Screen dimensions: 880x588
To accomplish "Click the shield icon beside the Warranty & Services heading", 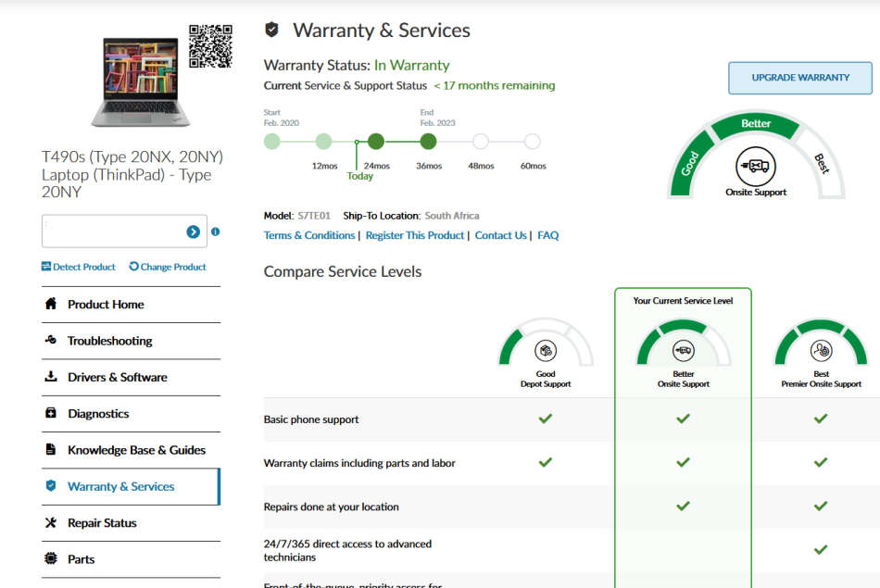I will coord(272,30).
